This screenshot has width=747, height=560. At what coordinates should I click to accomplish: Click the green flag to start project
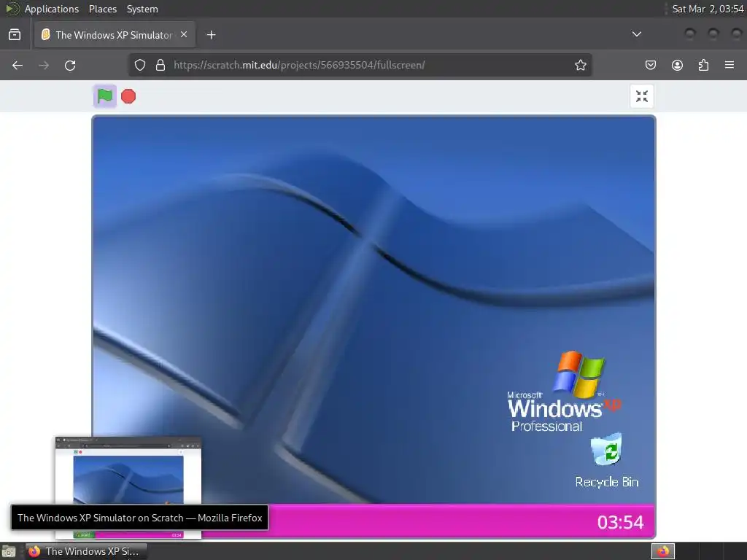click(105, 96)
